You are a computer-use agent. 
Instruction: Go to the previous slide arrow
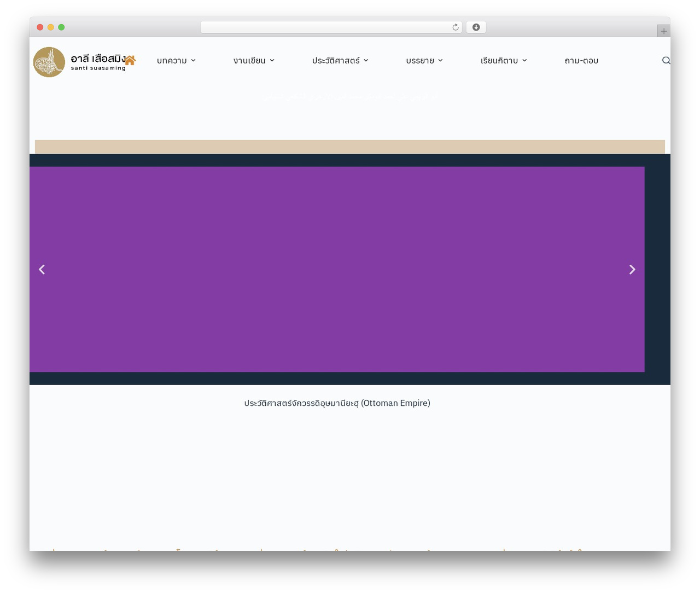tap(42, 269)
